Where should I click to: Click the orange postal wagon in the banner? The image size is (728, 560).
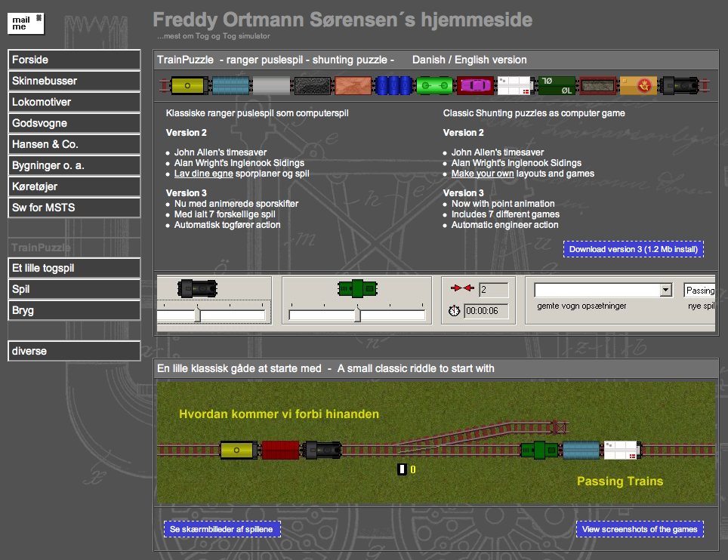click(638, 87)
